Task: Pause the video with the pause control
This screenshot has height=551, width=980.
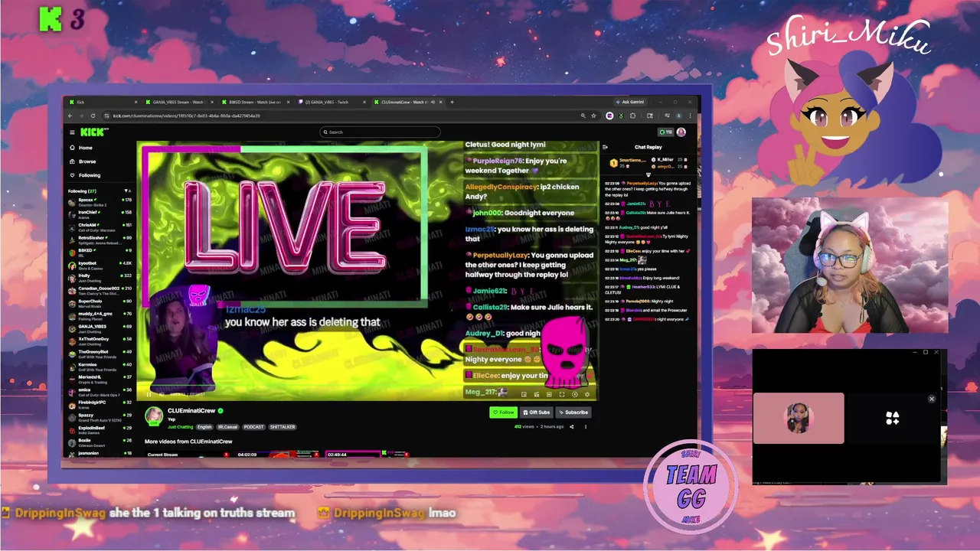Action: click(x=149, y=394)
